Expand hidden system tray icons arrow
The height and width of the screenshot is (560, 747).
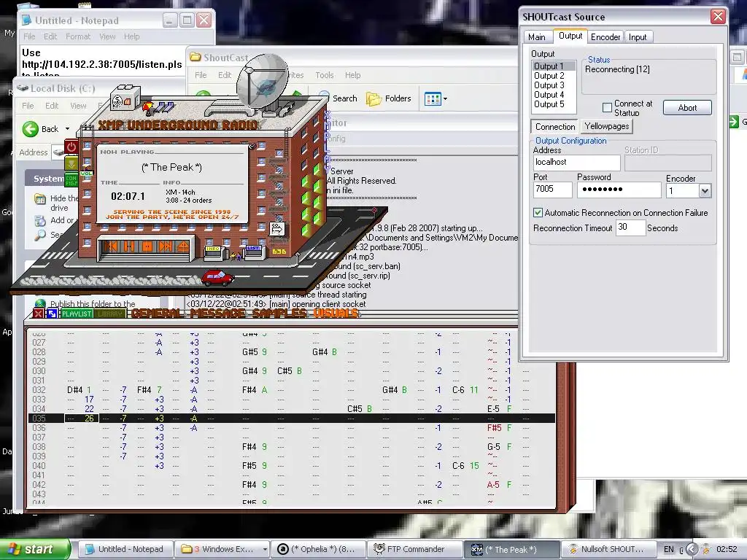point(692,549)
